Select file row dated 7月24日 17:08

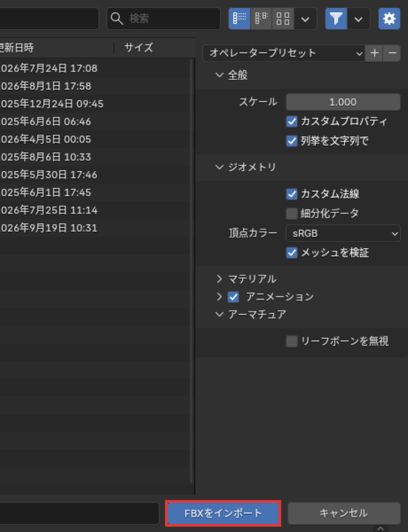(x=95, y=68)
